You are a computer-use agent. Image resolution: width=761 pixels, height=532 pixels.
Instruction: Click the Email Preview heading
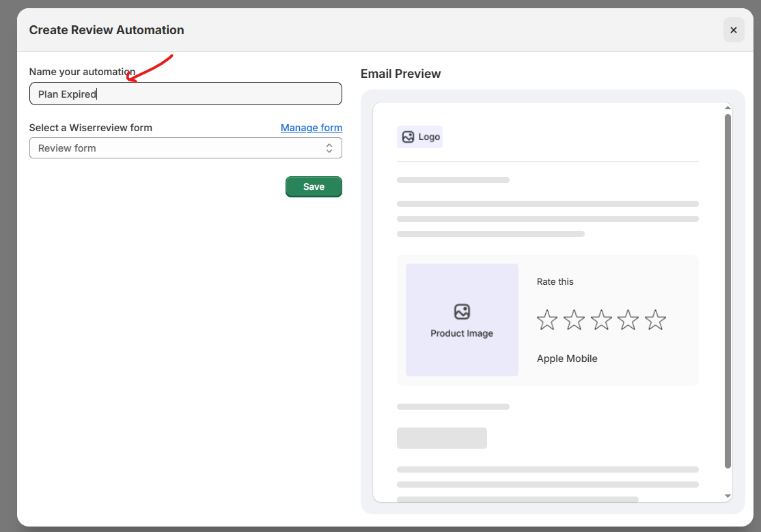(400, 74)
